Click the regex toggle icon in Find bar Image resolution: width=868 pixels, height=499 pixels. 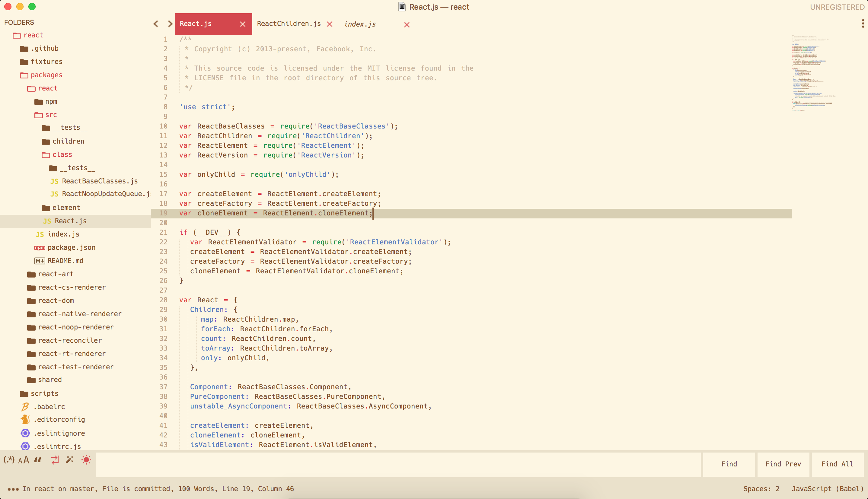(x=8, y=460)
